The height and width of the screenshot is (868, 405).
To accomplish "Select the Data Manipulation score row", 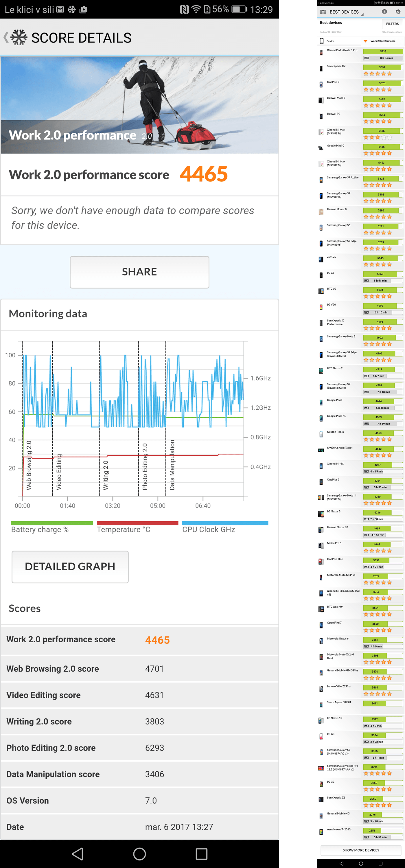I will [139, 774].
